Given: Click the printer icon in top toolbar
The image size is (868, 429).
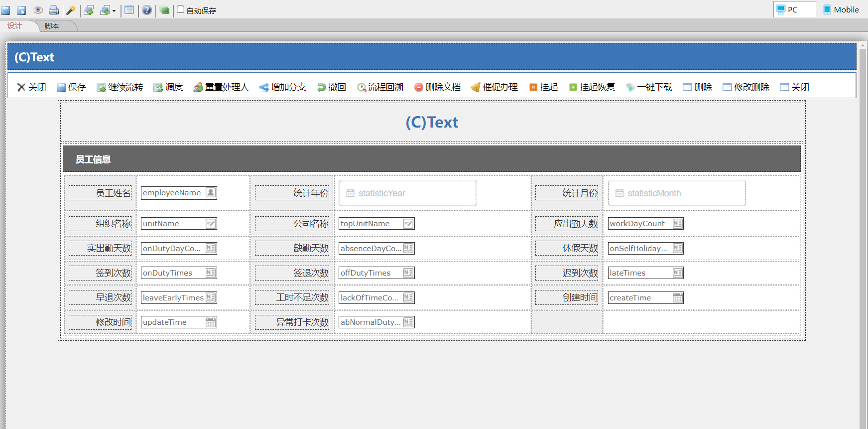Looking at the screenshot, I should tap(54, 10).
